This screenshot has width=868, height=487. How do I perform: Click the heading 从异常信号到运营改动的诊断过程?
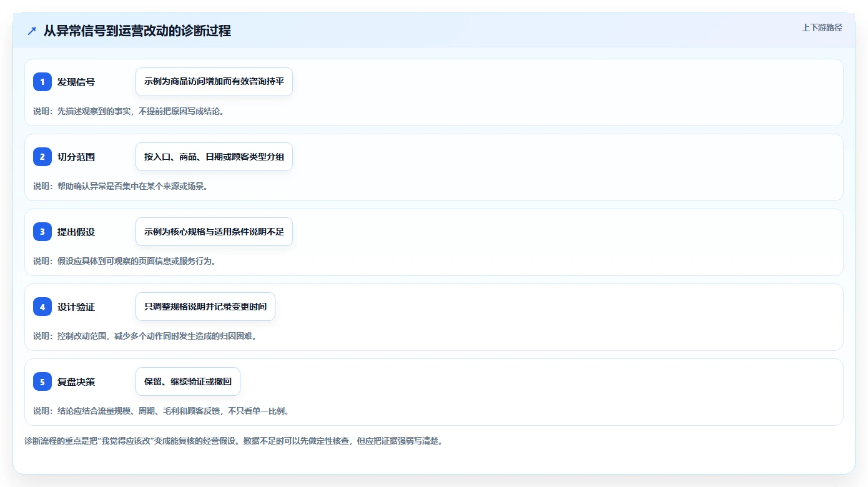137,31
